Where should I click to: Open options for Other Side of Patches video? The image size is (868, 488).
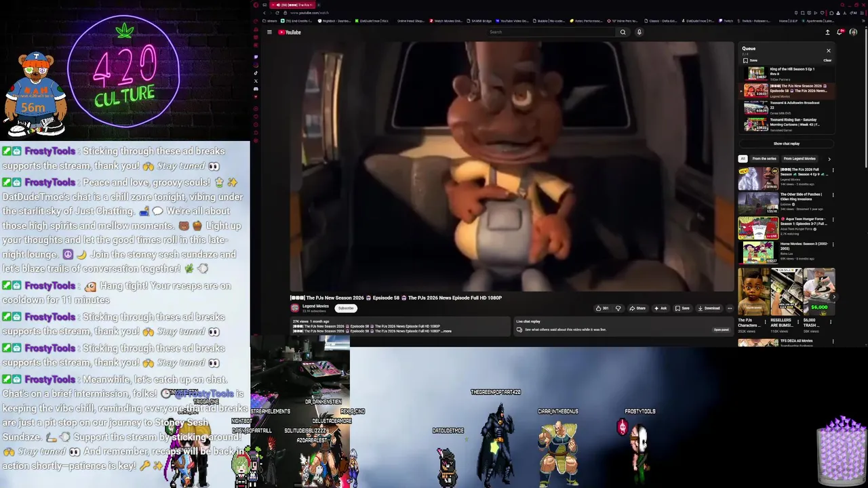point(833,195)
